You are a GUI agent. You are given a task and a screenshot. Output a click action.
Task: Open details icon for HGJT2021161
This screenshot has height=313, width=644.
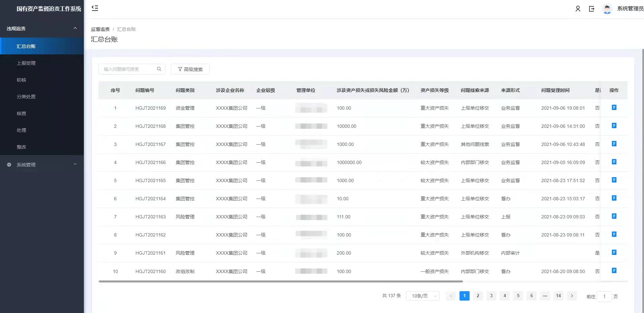coord(614,252)
